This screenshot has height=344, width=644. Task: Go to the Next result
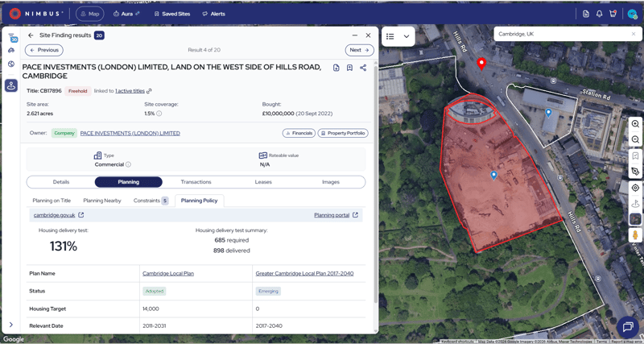[x=359, y=50]
